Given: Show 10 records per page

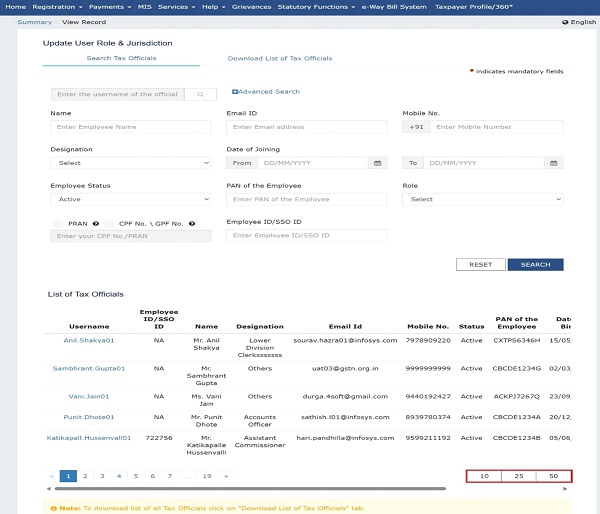Looking at the screenshot, I should point(484,476).
